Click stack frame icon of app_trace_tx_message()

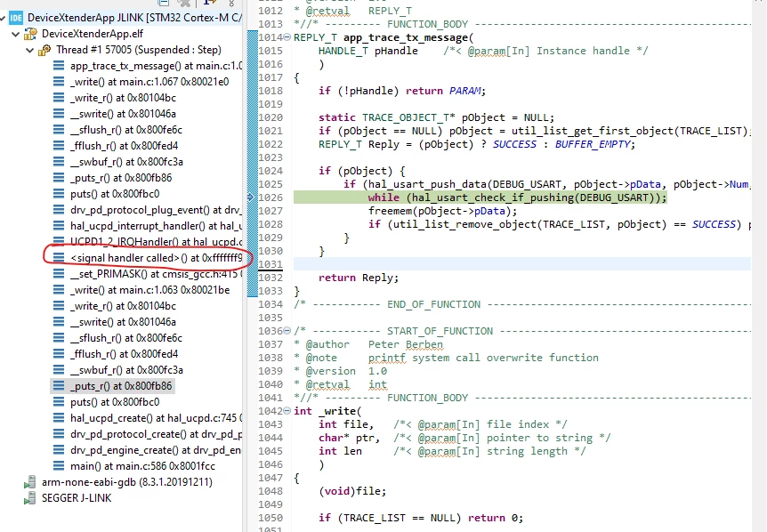pyautogui.click(x=59, y=66)
